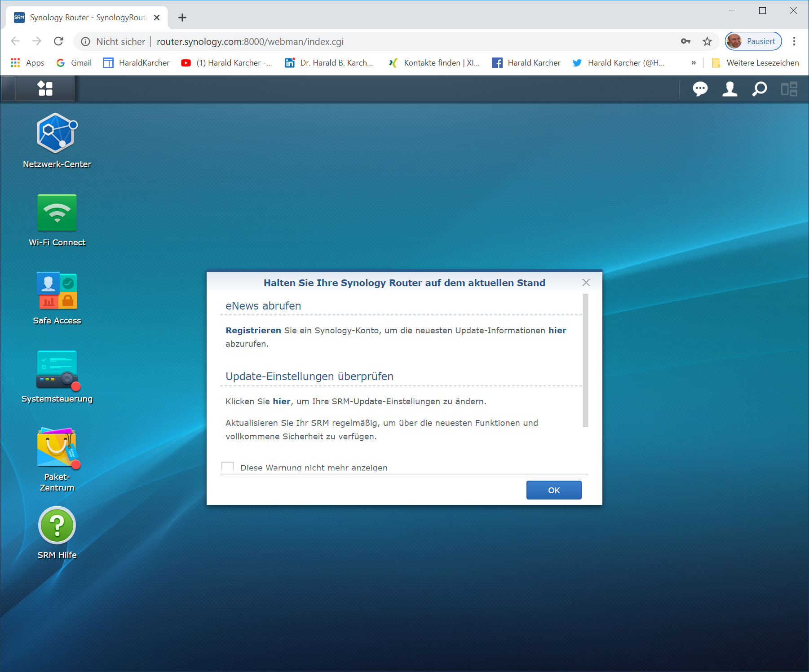
Task: Open the widgets panel icon
Action: coord(789,89)
